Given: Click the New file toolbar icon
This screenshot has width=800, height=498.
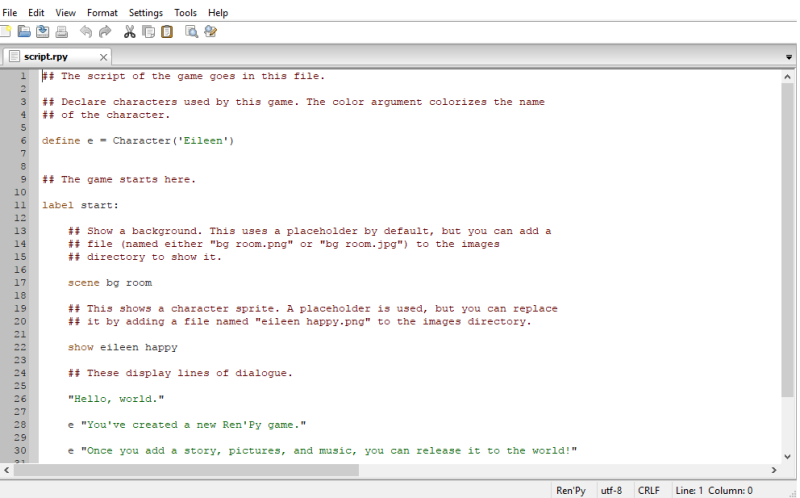Looking at the screenshot, I should (5, 32).
